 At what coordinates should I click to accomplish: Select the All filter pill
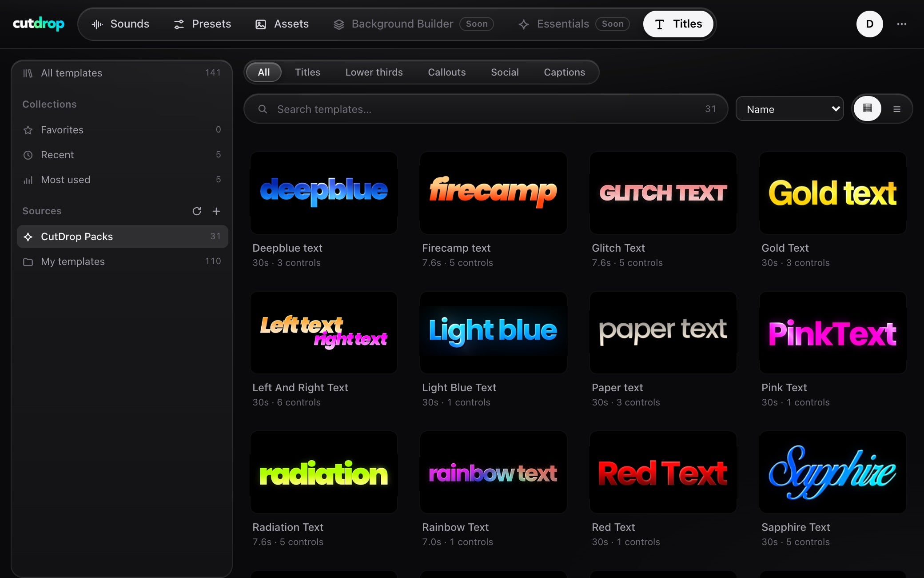[x=264, y=72]
